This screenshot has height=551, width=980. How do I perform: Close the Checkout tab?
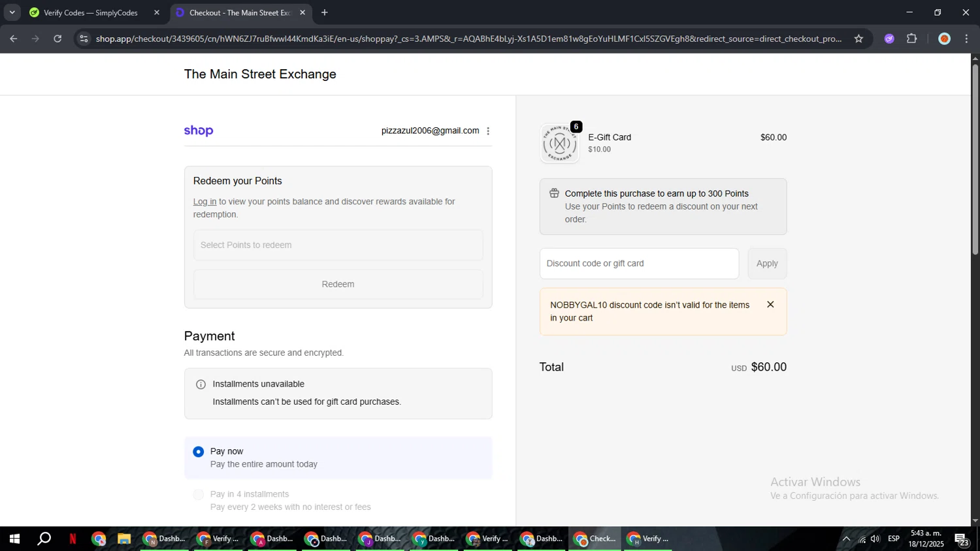[x=302, y=12]
